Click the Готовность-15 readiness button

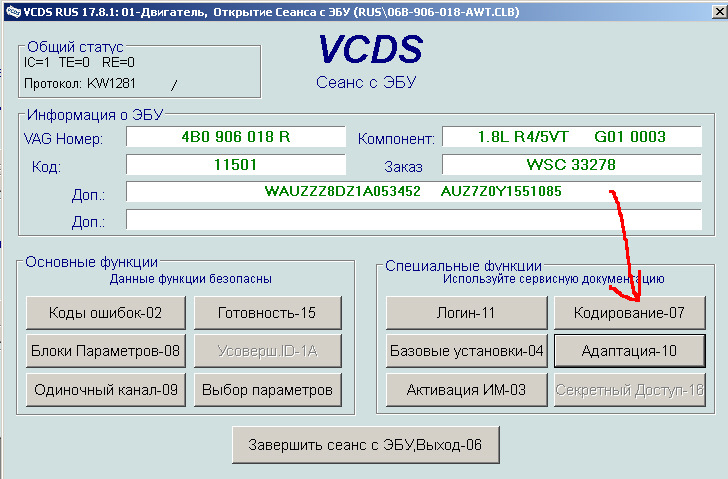click(267, 313)
